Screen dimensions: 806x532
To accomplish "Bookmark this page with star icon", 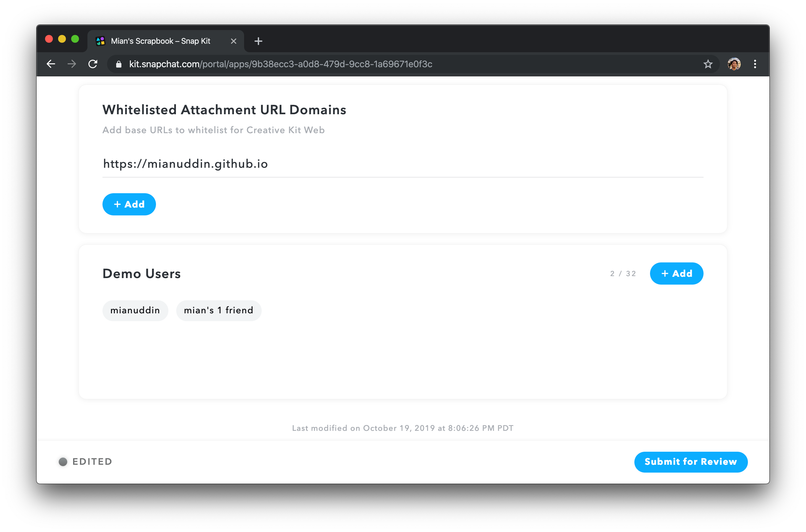I will (708, 64).
